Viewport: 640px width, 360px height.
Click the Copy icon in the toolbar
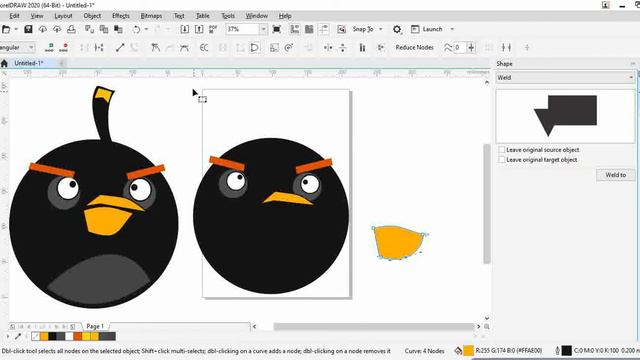pos(104,29)
